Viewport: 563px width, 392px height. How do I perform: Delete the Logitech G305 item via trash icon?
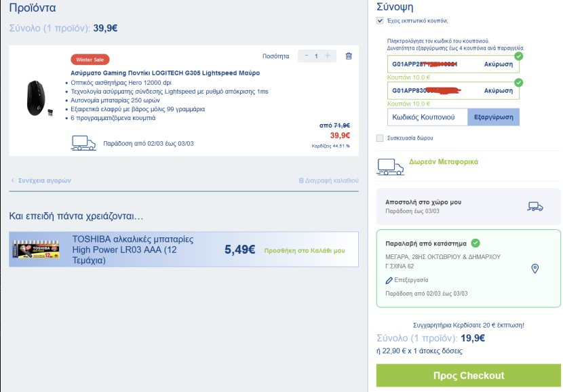(349, 56)
